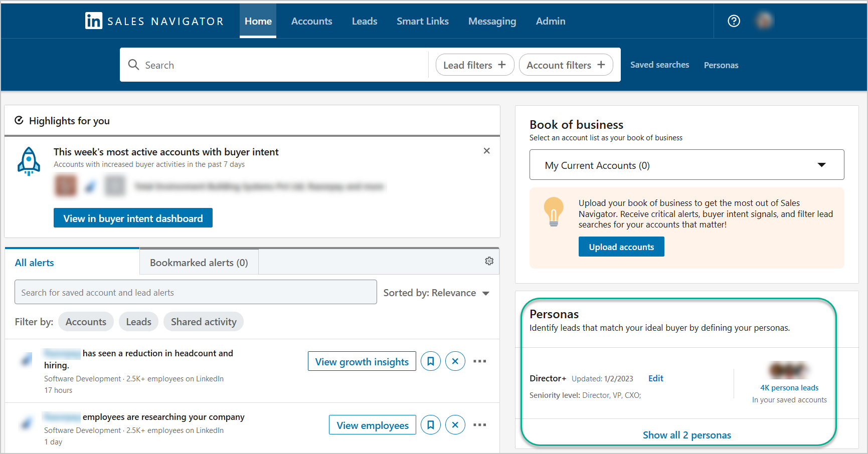Bookmark the headcount reduction alert
The image size is (868, 454).
430,361
